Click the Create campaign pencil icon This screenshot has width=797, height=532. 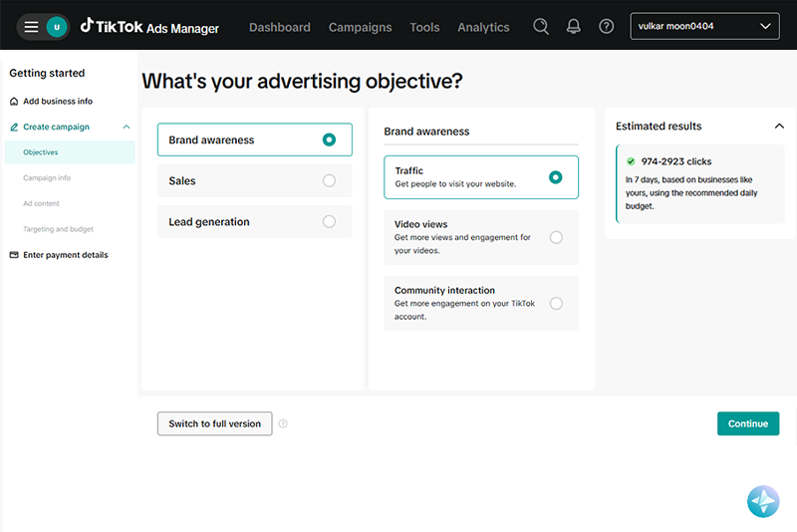tap(14, 128)
